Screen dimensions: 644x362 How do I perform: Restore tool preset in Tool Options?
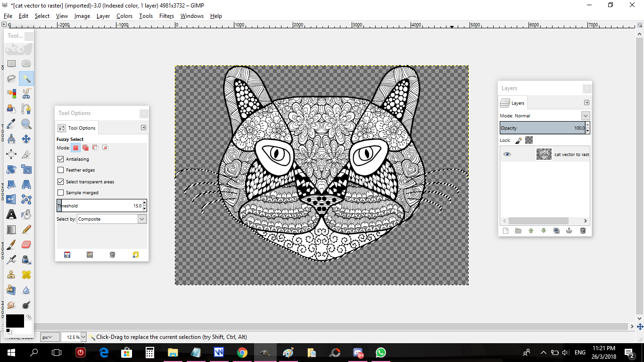(x=90, y=255)
